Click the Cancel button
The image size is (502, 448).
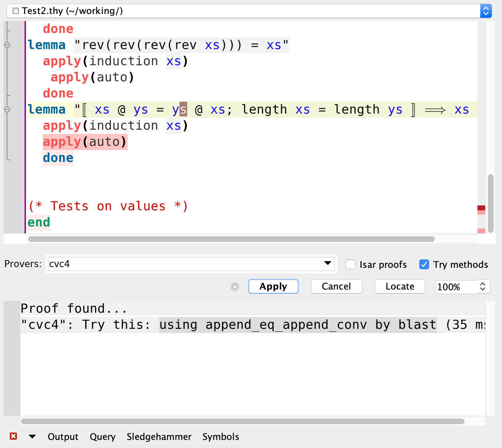click(x=337, y=286)
